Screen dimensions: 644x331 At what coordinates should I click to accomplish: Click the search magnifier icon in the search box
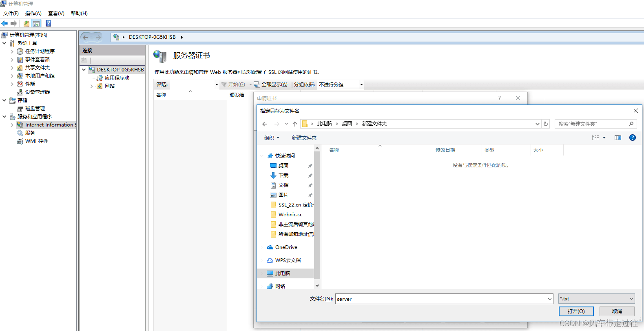click(631, 124)
